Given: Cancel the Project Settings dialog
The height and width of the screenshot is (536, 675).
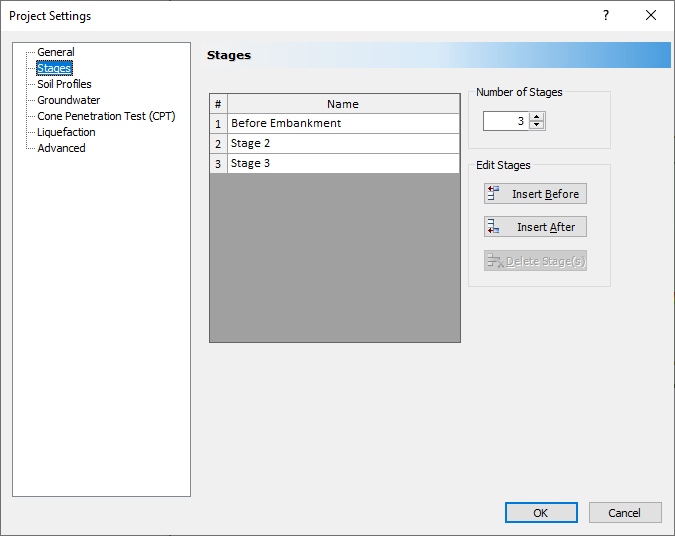Looking at the screenshot, I should (x=624, y=513).
